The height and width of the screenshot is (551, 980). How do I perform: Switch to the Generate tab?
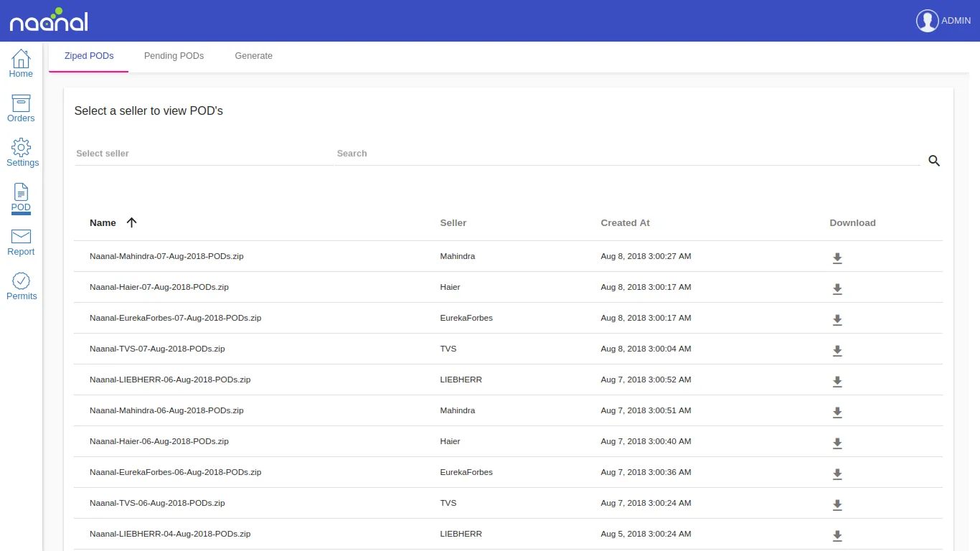point(253,55)
